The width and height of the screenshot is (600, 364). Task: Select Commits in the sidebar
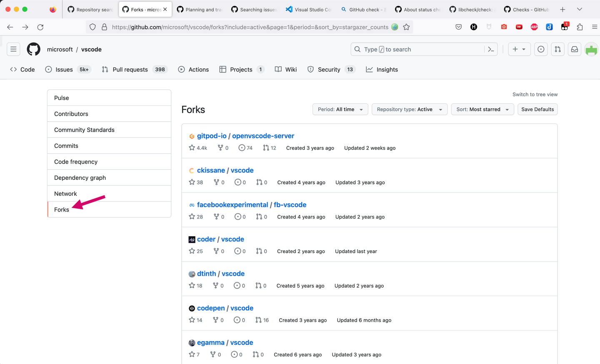pos(109,146)
